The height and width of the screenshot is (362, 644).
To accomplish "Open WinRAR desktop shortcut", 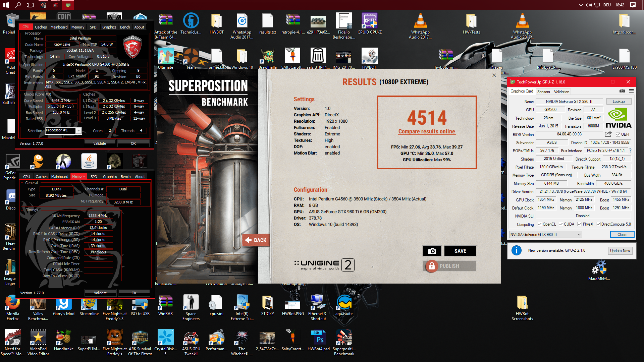I will (165, 306).
